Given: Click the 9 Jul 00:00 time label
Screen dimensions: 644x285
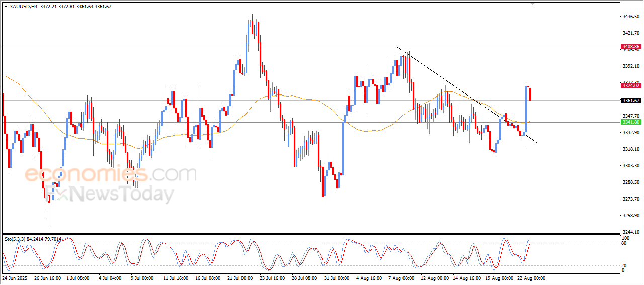Looking at the screenshot, I should (x=142, y=278).
